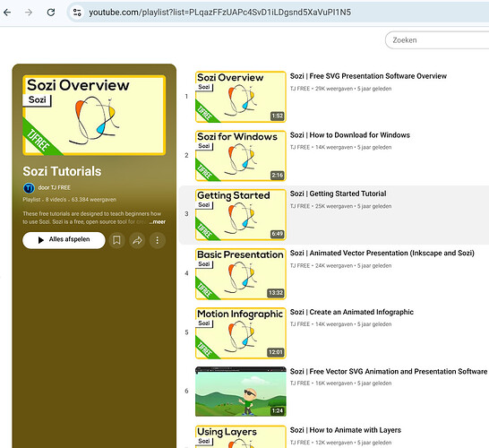
Task: Click the browser forward arrow
Action: click(x=29, y=13)
